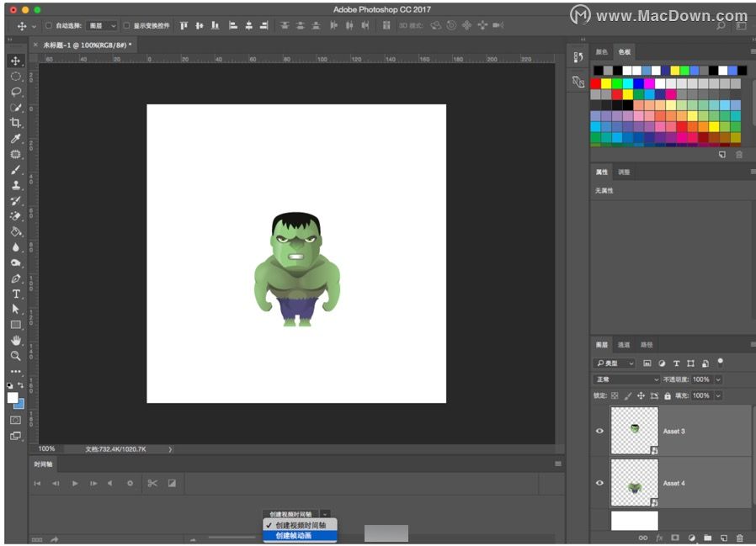Open the History panel icon
Screen dimensions: 756x546
coord(578,58)
